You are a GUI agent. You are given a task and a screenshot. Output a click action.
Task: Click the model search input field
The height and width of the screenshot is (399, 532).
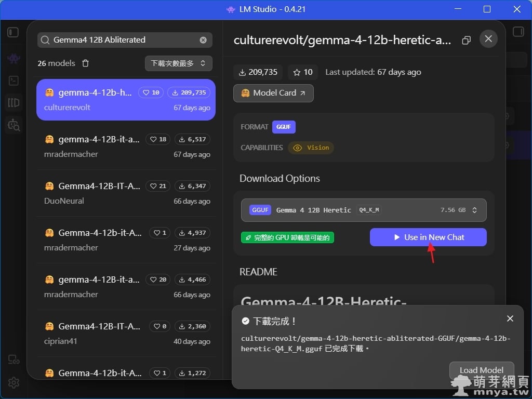point(125,40)
